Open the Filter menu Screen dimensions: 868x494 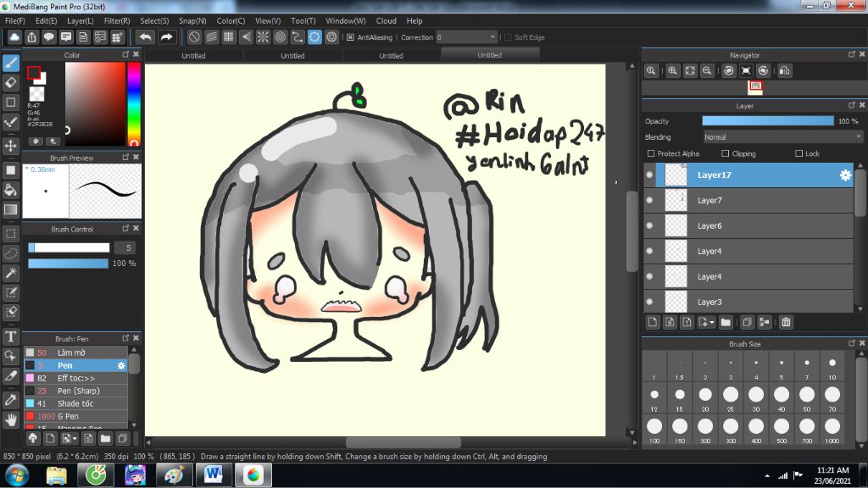[117, 20]
